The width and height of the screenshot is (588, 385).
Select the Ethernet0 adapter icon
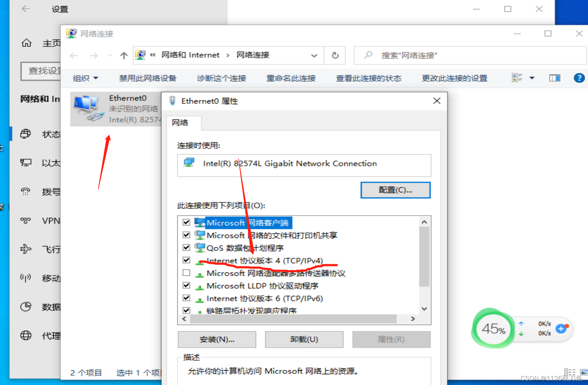(88, 108)
